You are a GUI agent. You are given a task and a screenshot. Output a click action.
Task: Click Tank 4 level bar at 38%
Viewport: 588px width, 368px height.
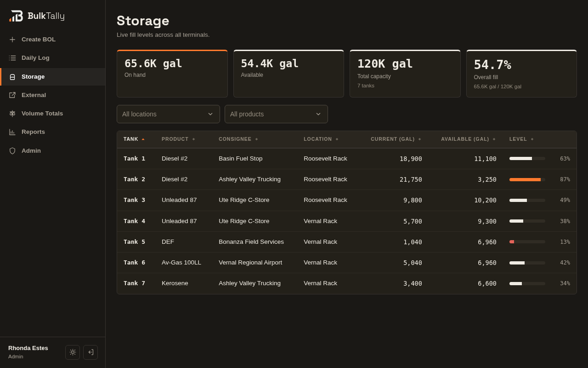tap(527, 221)
